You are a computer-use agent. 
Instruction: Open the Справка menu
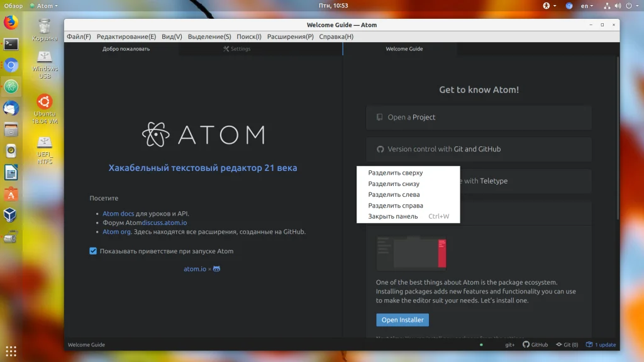[336, 36]
